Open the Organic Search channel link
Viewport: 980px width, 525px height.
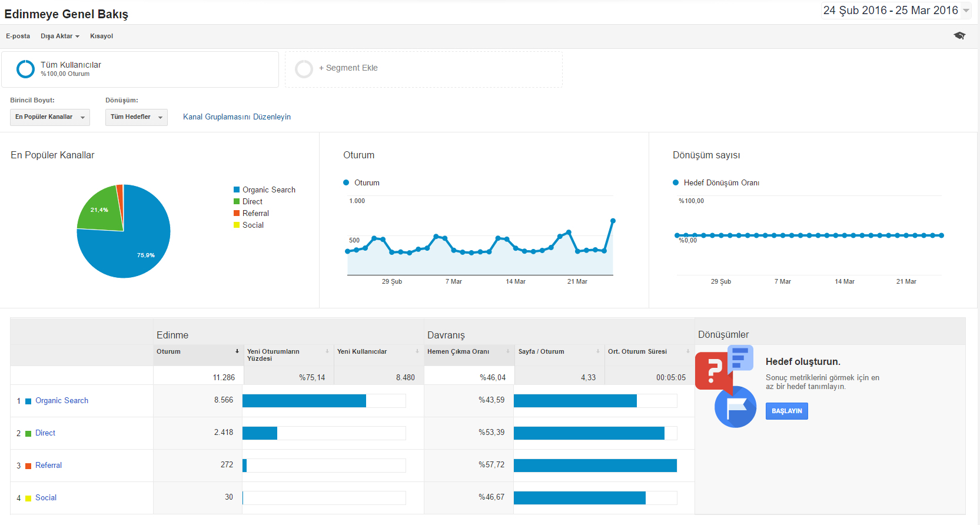coord(62,400)
